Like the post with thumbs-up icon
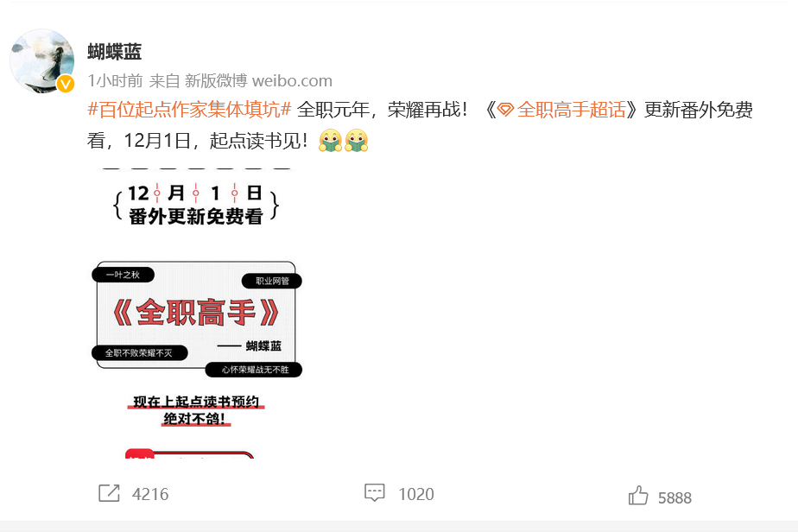Viewport: 798px width, 532px height. point(638,496)
